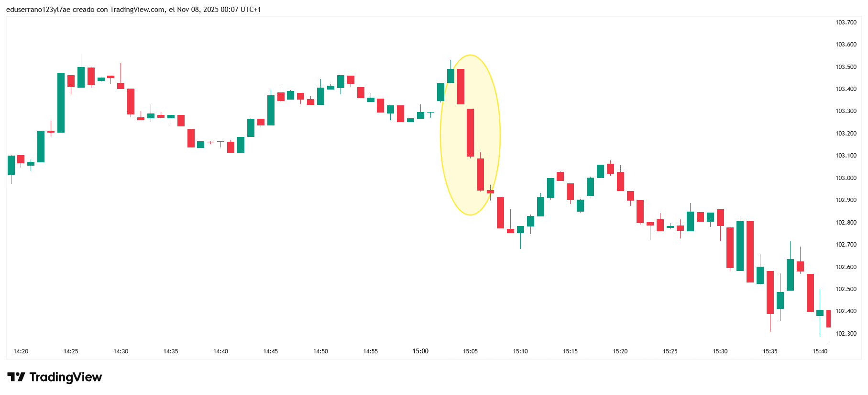The width and height of the screenshot is (868, 395).
Task: Open the TradingView.com attribution caption
Action: tap(133, 10)
